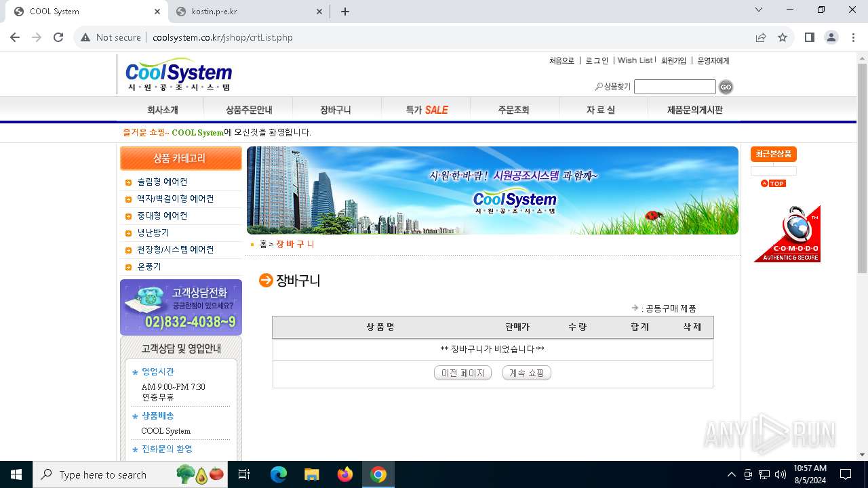Click the product search text field
868x488 pixels.
pyautogui.click(x=675, y=87)
